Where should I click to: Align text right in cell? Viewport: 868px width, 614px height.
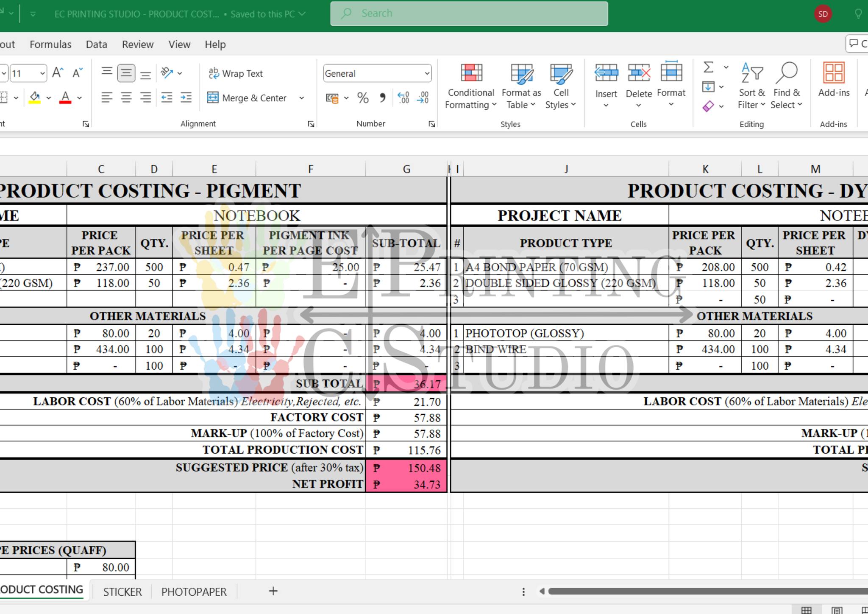[x=145, y=98]
